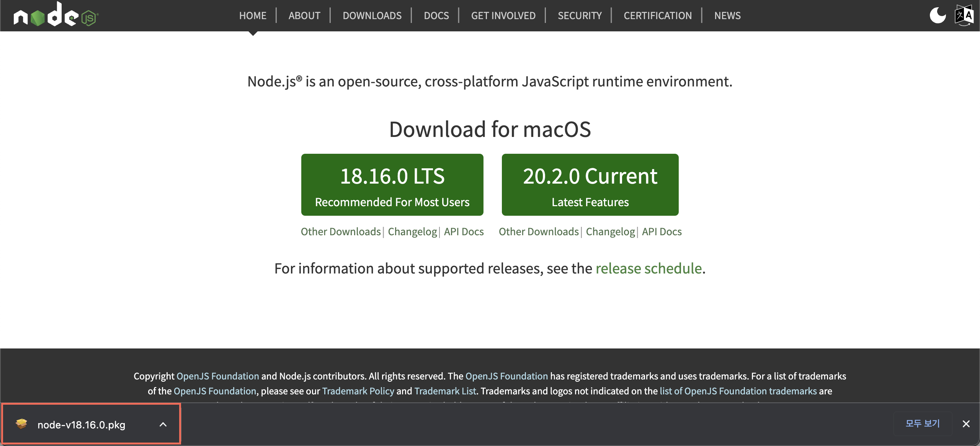
Task: Go to the DOWNLOADS nav item
Action: 372,15
